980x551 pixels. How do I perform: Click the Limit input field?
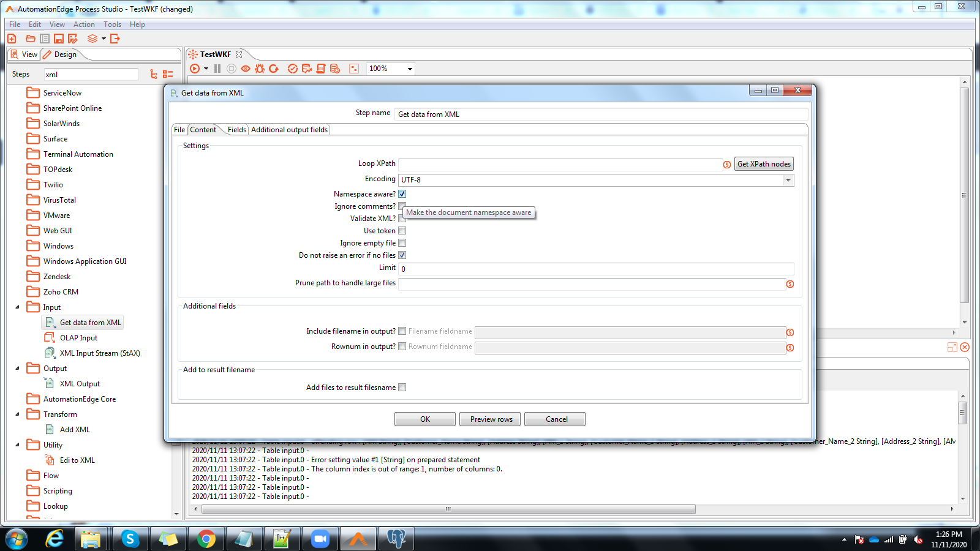pos(596,269)
